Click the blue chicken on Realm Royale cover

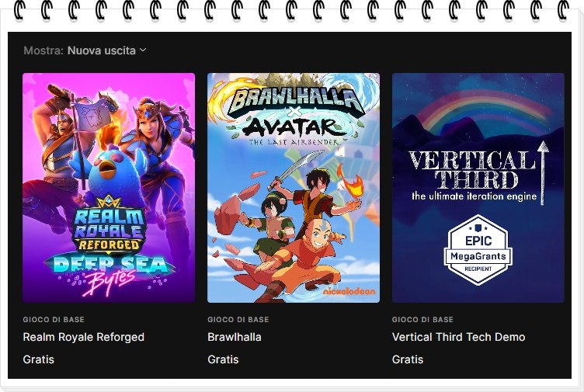coord(109,175)
